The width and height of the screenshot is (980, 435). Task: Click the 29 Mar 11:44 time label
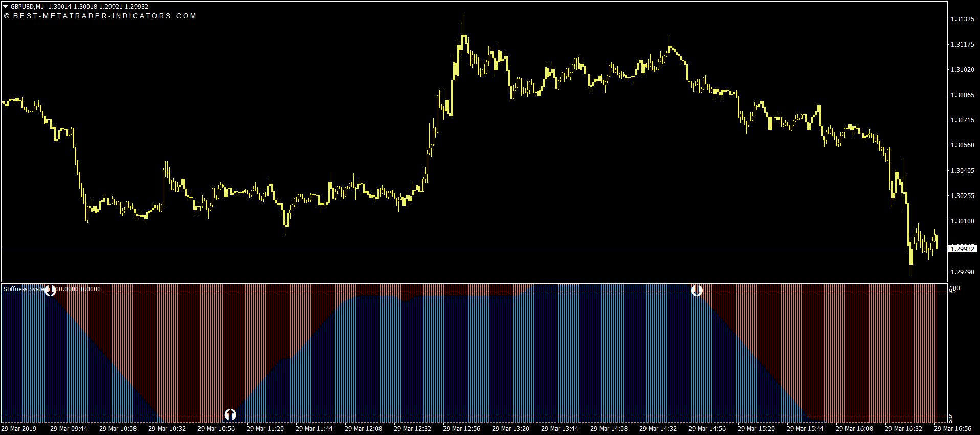[314, 429]
